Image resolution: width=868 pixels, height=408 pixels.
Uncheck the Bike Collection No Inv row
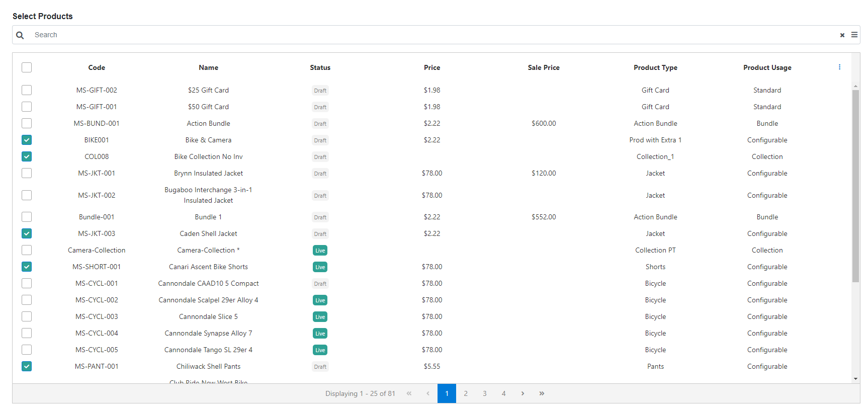27,156
